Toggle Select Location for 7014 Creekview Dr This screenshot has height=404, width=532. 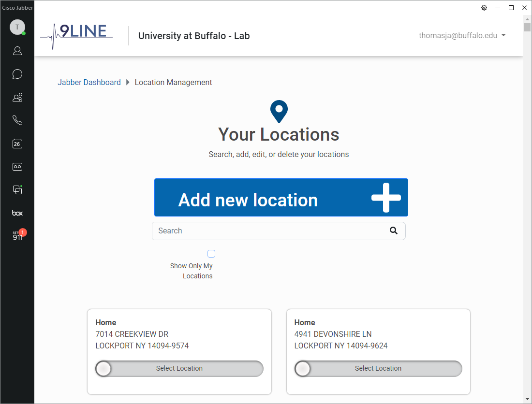coord(179,369)
